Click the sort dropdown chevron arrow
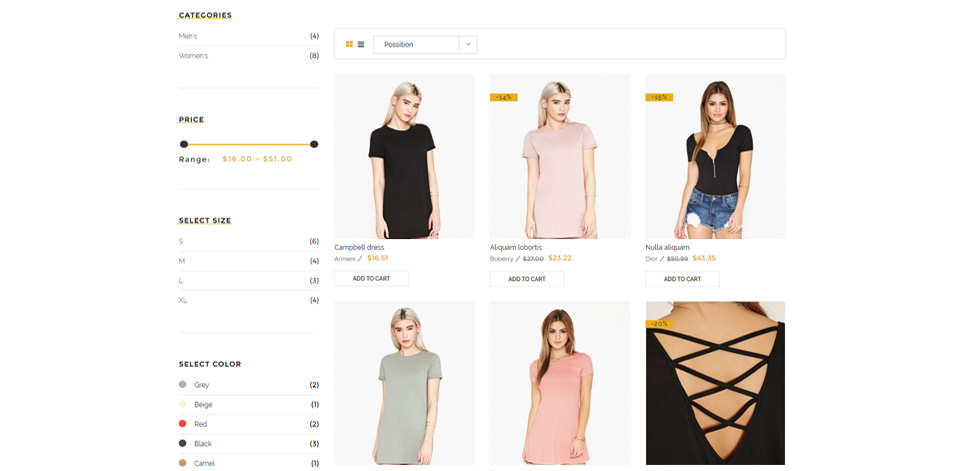 [x=468, y=44]
